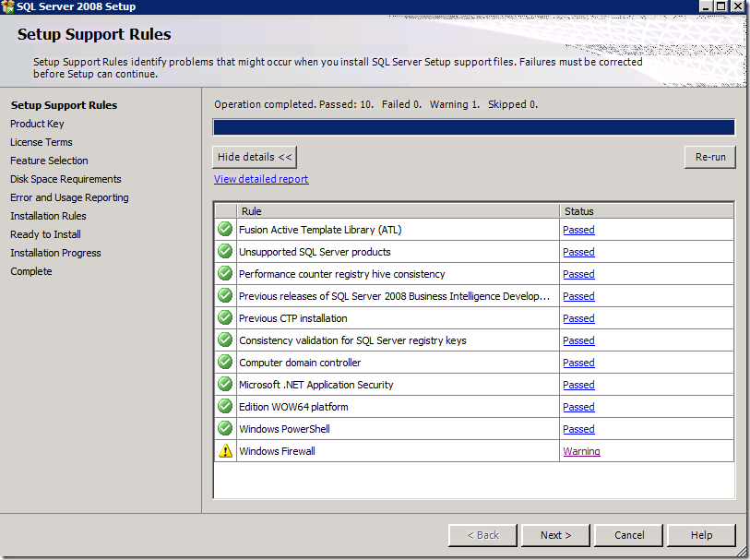
Task: Click 'Consistency validation for SQL Server registry keys' text
Action: pyautogui.click(x=352, y=340)
